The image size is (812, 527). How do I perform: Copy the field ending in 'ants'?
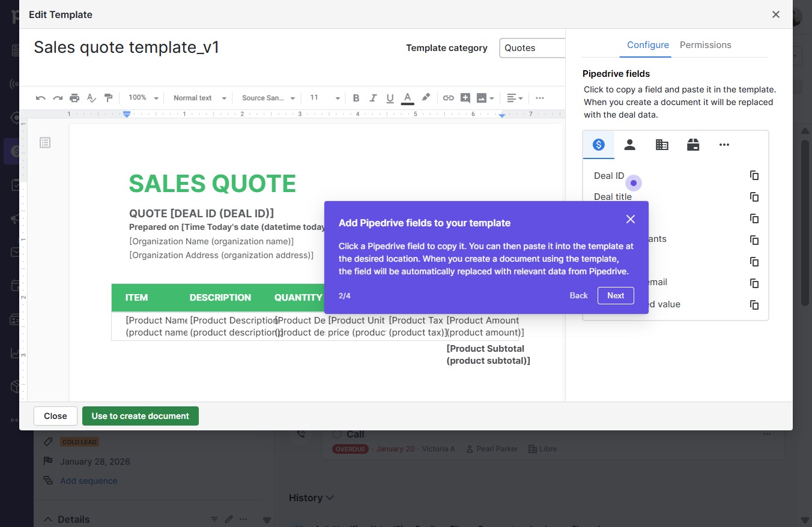754,240
